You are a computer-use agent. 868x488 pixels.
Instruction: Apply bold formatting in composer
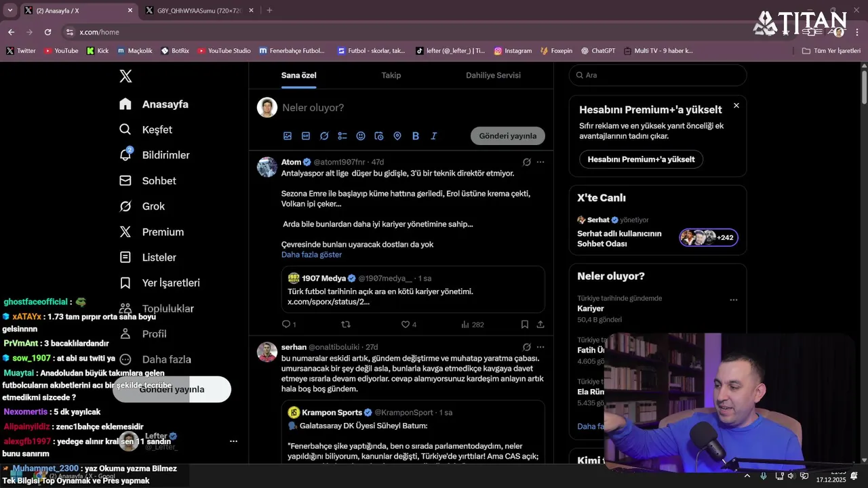(x=416, y=136)
